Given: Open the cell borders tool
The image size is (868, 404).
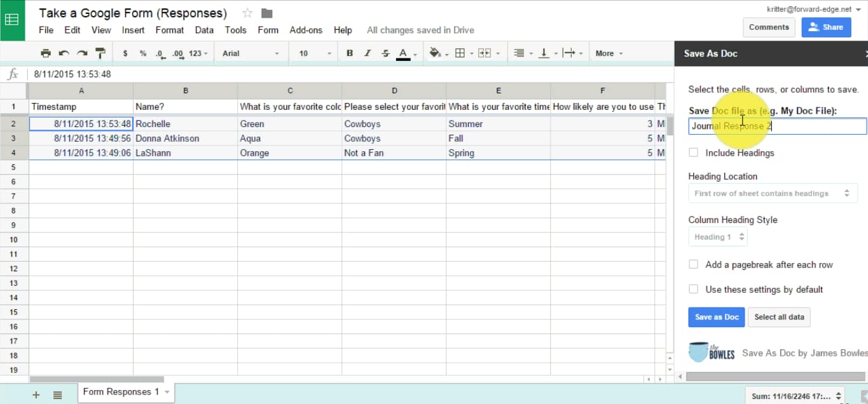Looking at the screenshot, I should click(460, 53).
